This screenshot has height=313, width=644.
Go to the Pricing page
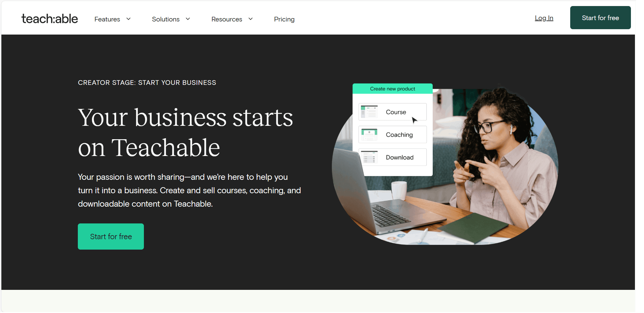(x=284, y=19)
